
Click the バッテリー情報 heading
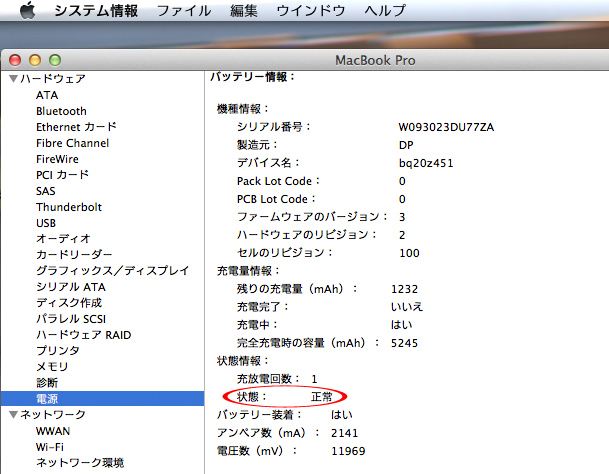click(x=252, y=77)
